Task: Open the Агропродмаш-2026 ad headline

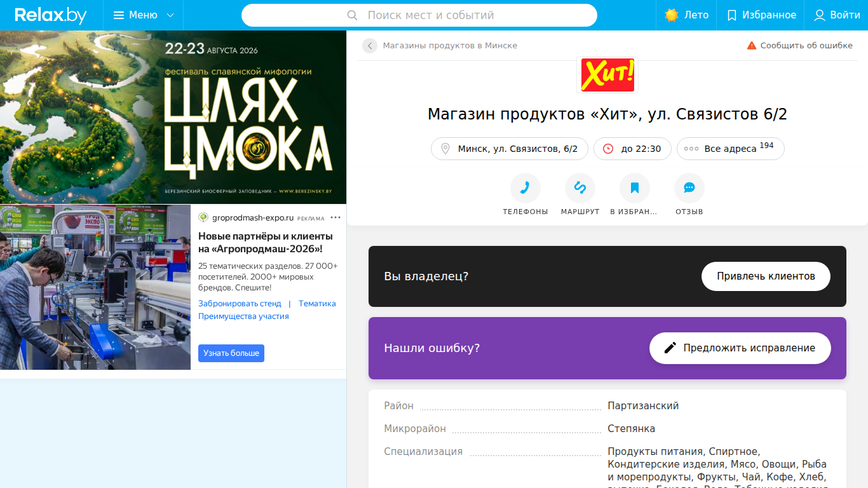Action: [266, 243]
